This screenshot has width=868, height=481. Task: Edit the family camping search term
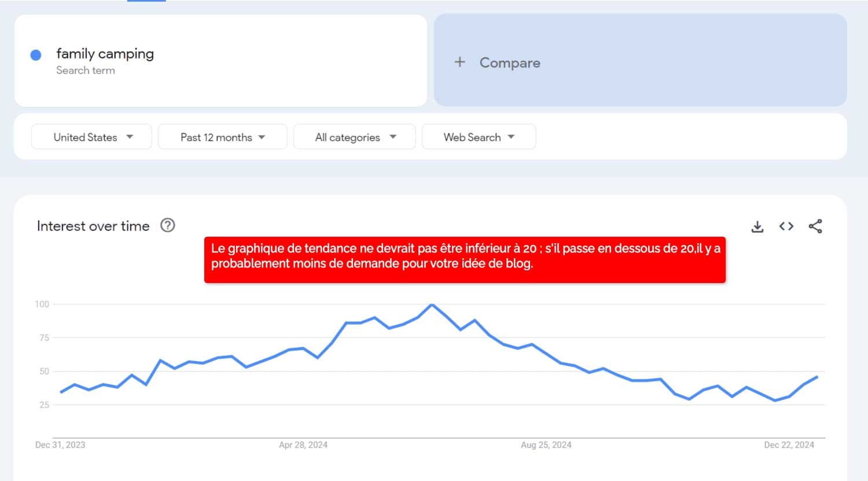pyautogui.click(x=105, y=54)
